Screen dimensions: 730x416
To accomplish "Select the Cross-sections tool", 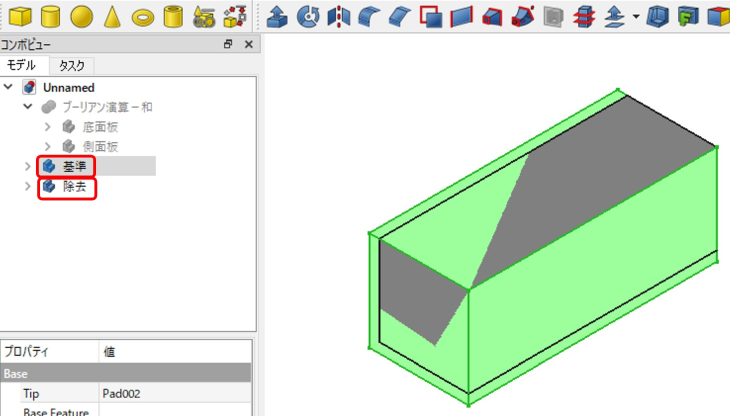I will click(x=584, y=17).
